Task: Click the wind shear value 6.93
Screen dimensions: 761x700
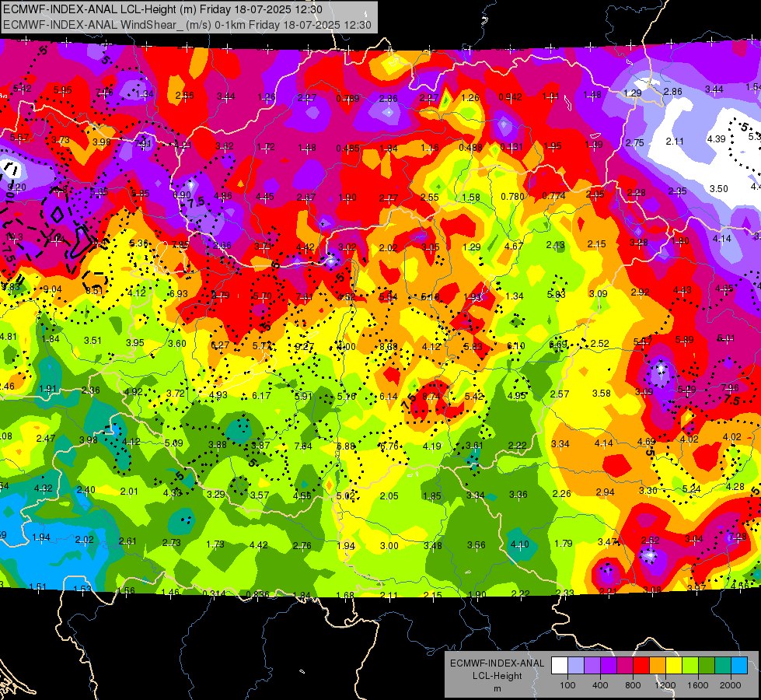Action: [x=179, y=293]
